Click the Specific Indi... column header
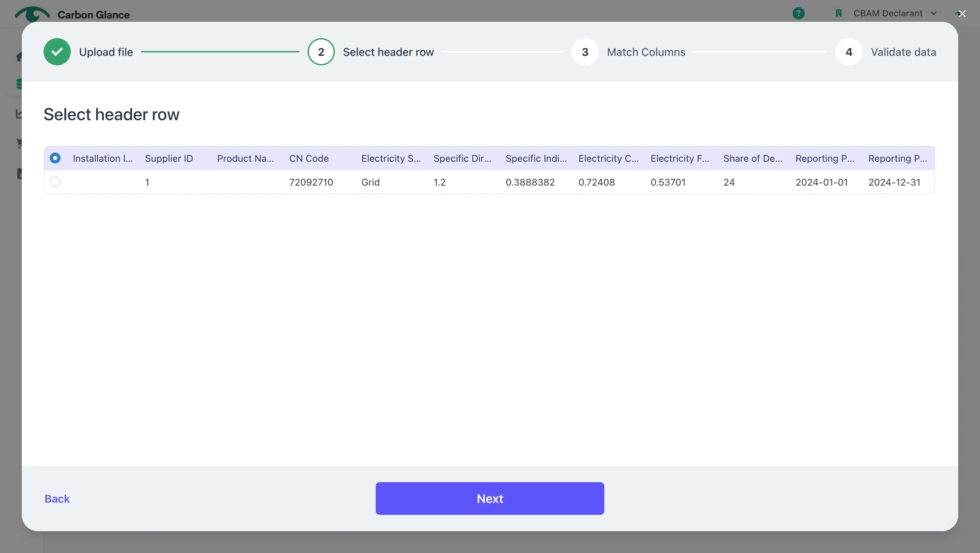980x553 pixels. tap(536, 158)
